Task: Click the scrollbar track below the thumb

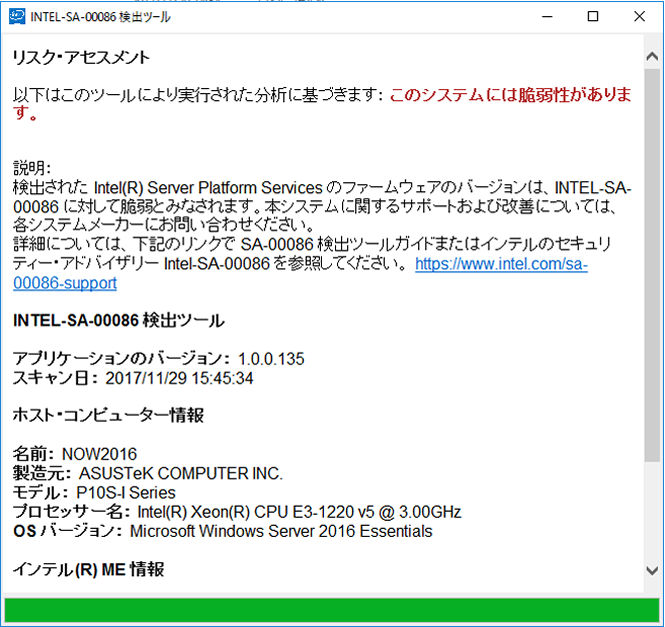Action: pos(652,511)
